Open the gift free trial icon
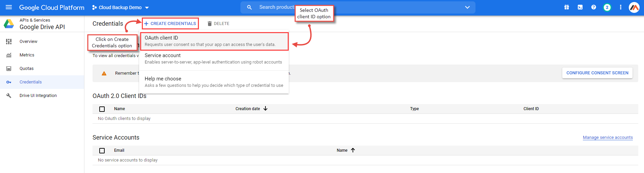The width and height of the screenshot is (644, 173). (x=567, y=7)
